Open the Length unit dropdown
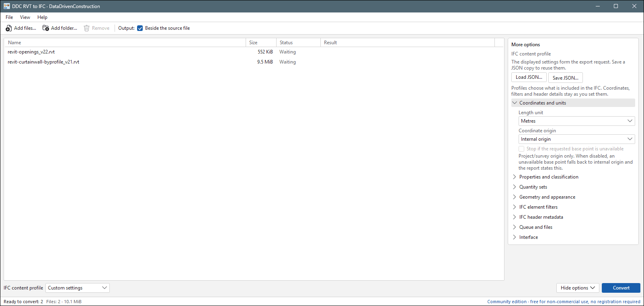 (x=576, y=121)
